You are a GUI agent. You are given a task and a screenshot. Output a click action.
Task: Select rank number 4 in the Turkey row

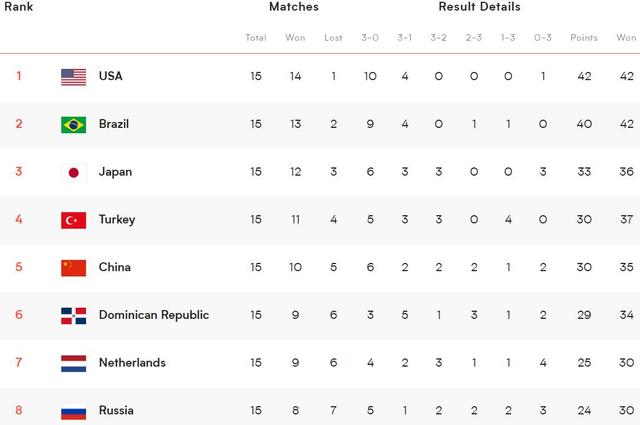coord(18,220)
